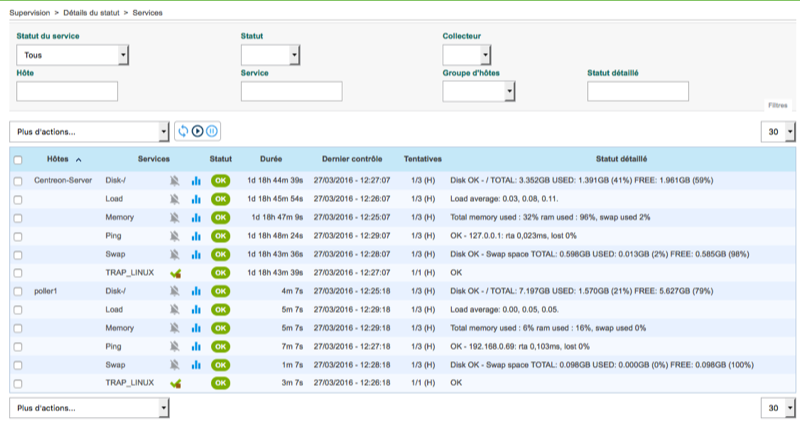Open the Statut du service dropdown showing Tous

click(x=73, y=55)
